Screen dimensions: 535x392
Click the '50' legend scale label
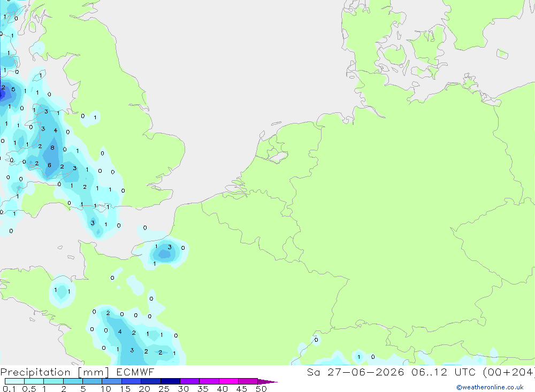[261, 389]
